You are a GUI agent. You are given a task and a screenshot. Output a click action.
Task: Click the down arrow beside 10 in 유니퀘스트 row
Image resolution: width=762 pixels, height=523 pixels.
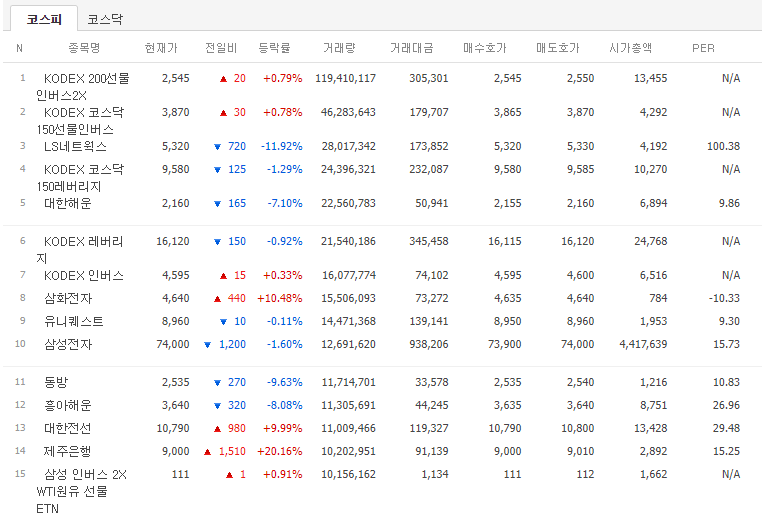223,322
